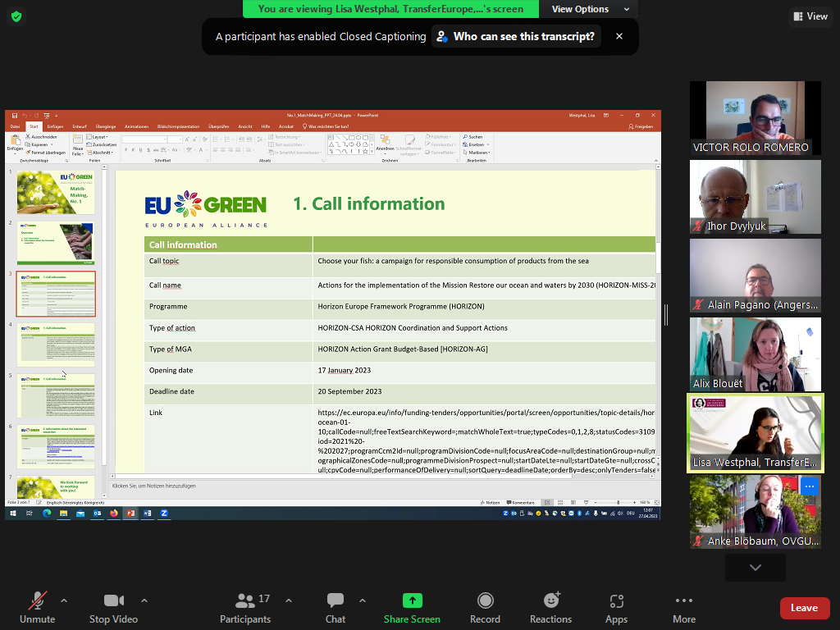The height and width of the screenshot is (630, 840).
Task: Click the Bold (F) formatting button
Action: [x=126, y=150]
